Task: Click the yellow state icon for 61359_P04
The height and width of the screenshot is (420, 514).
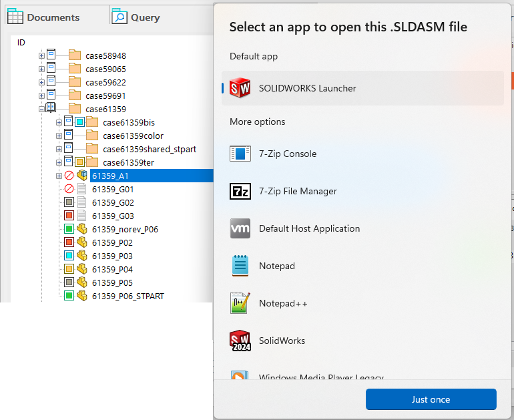Action: pos(69,269)
